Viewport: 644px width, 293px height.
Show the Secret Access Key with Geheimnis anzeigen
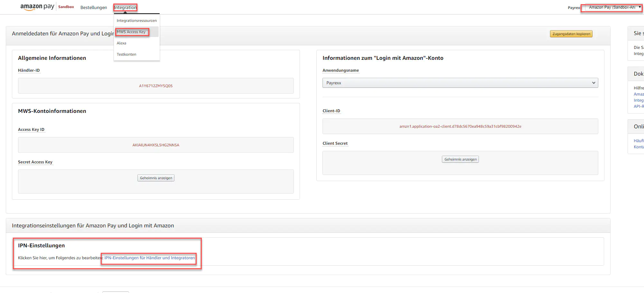156,178
